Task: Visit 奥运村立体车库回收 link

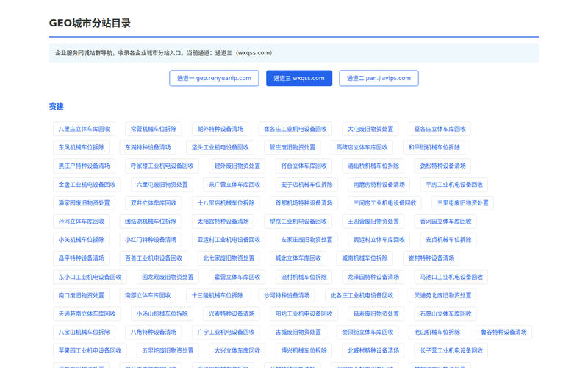Action: (379, 240)
